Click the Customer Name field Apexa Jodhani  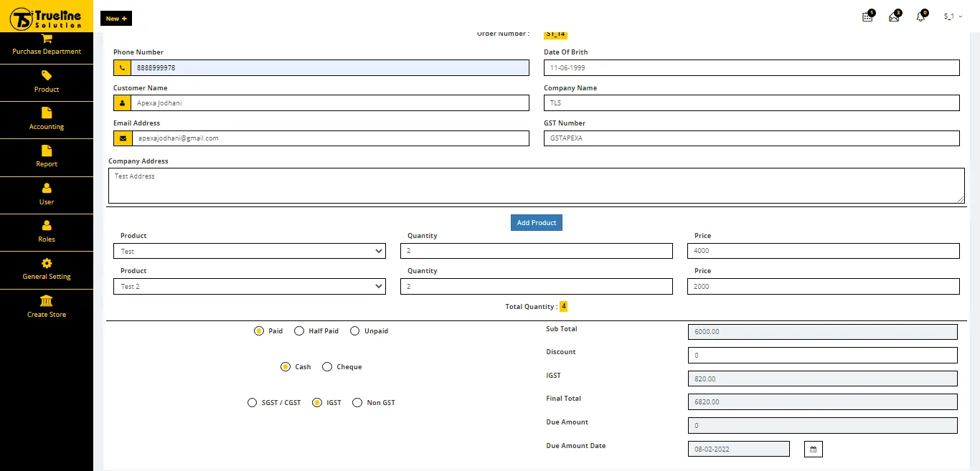330,103
